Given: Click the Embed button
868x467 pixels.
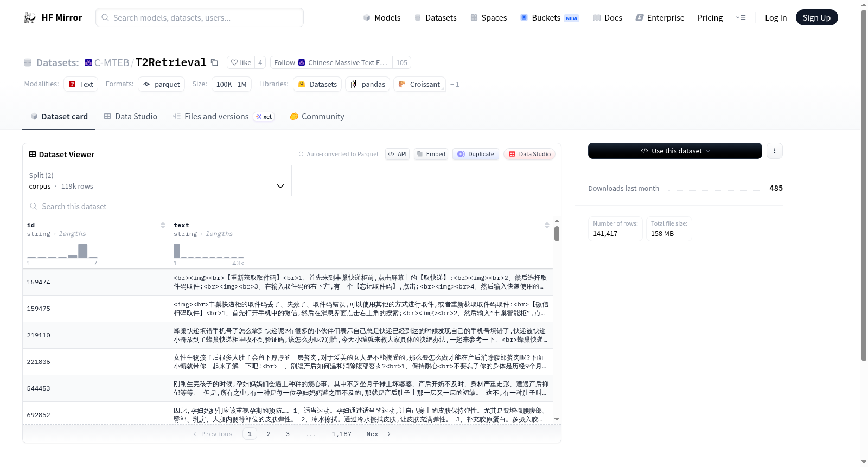Looking at the screenshot, I should click(431, 154).
